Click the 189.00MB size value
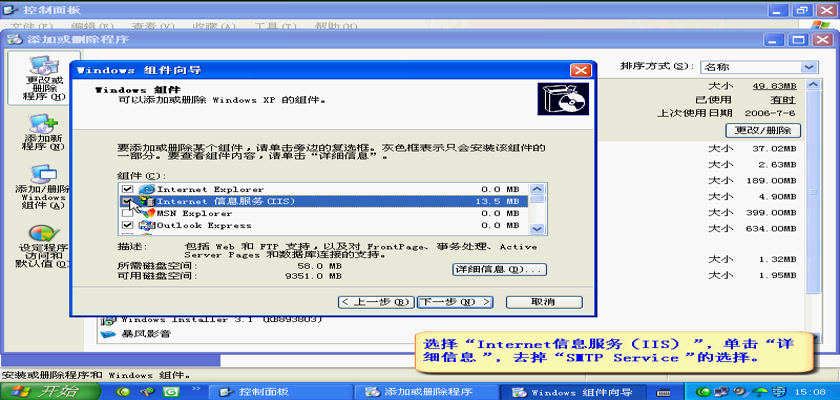 [771, 180]
